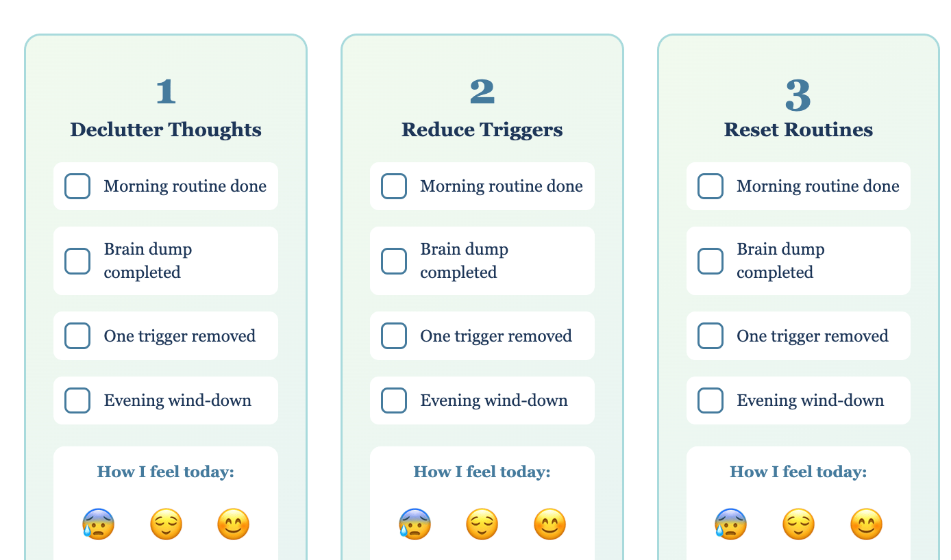Select anxious sweating emoji in Declutter Thoughts card
The image size is (951, 560).
98,524
